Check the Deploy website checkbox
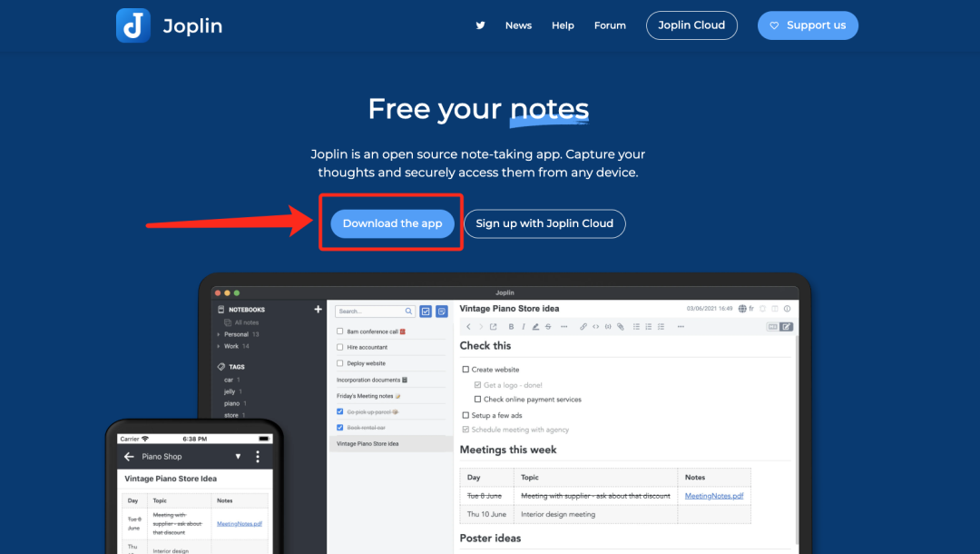980x554 pixels. [x=340, y=363]
